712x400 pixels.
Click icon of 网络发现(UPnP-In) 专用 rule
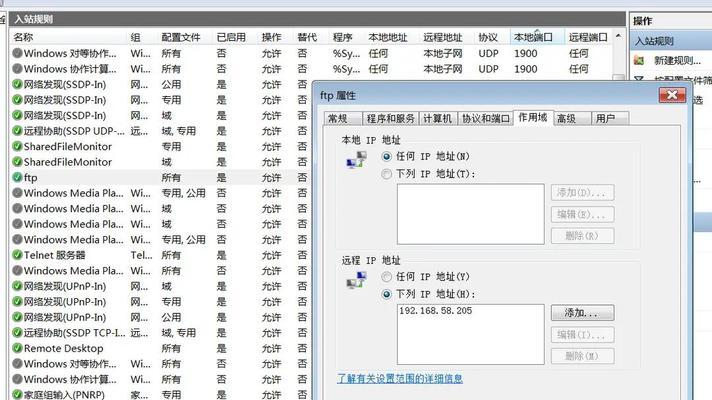pos(17,301)
